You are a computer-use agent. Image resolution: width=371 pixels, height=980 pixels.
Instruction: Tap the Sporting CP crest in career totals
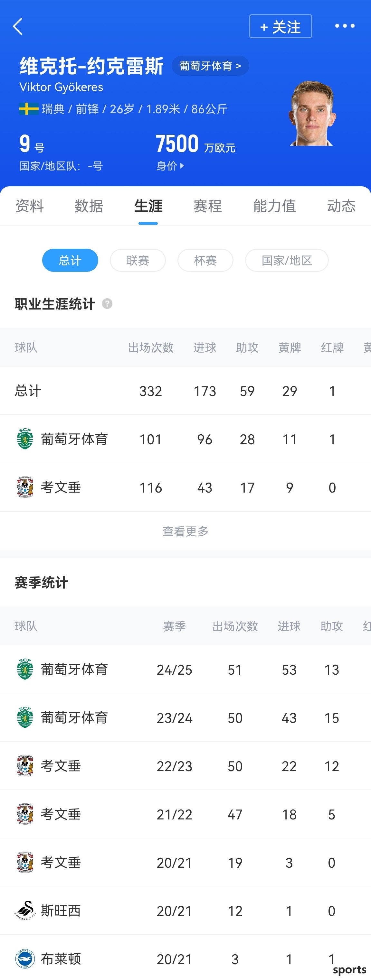pyautogui.click(x=25, y=439)
